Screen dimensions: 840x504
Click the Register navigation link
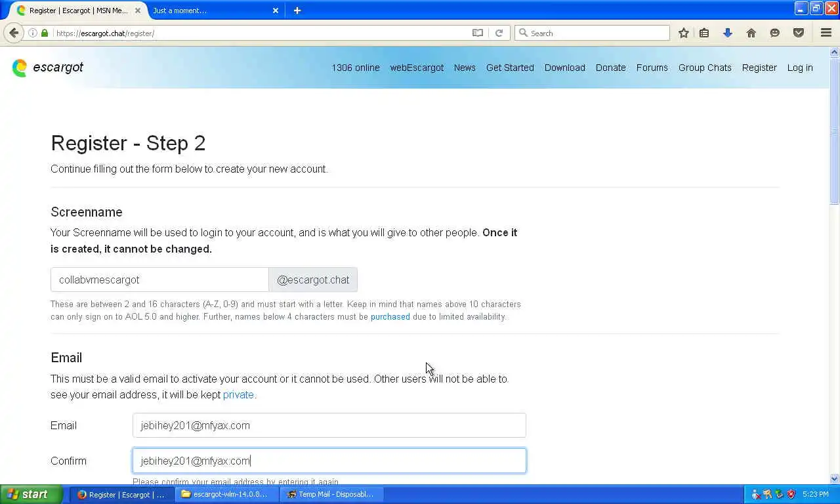point(759,68)
